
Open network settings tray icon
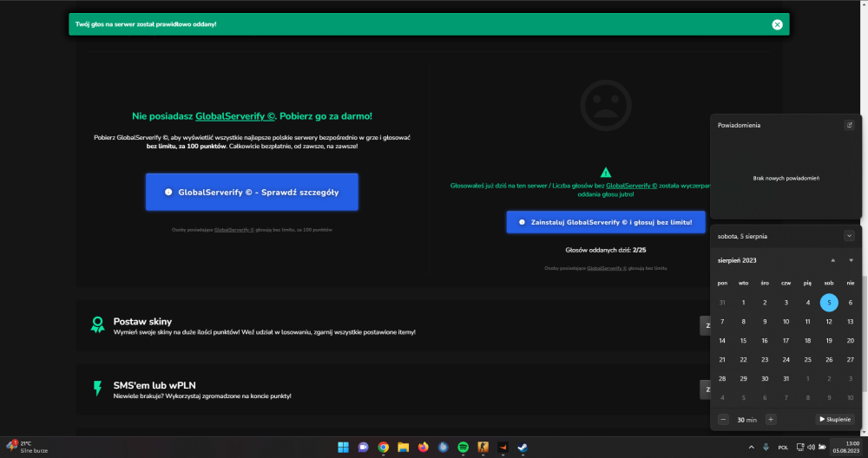800,447
